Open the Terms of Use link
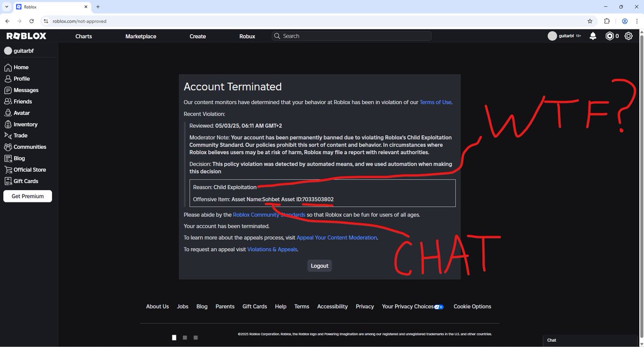 (x=435, y=102)
